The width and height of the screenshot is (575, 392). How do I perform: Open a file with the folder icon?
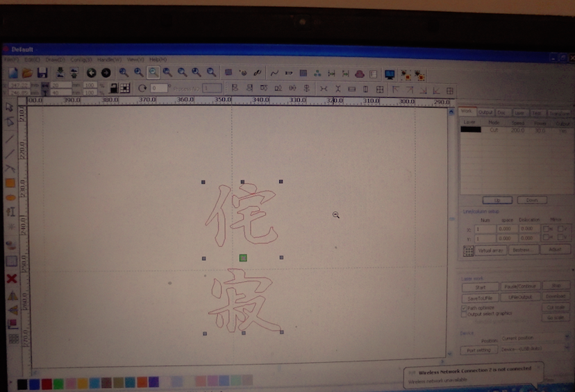click(28, 73)
